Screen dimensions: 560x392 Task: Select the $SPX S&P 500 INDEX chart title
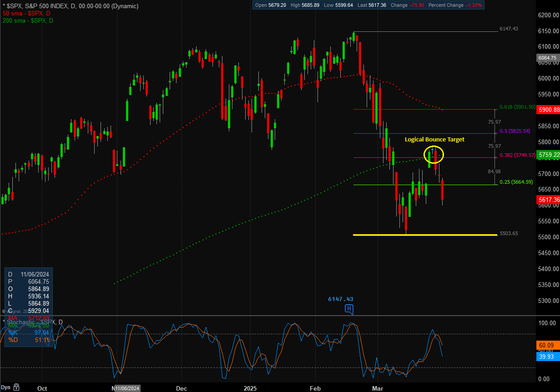pyautogui.click(x=71, y=6)
